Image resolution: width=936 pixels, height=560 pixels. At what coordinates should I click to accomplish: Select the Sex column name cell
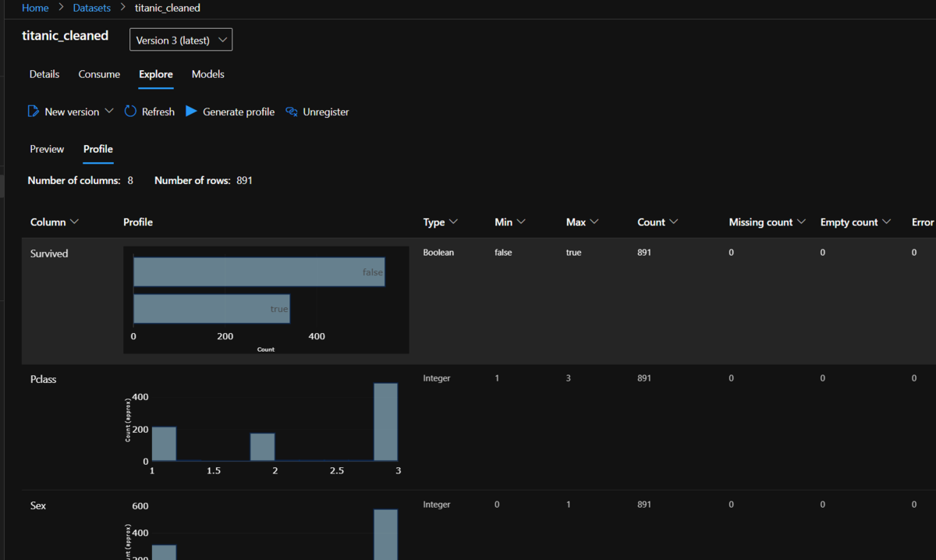(38, 505)
